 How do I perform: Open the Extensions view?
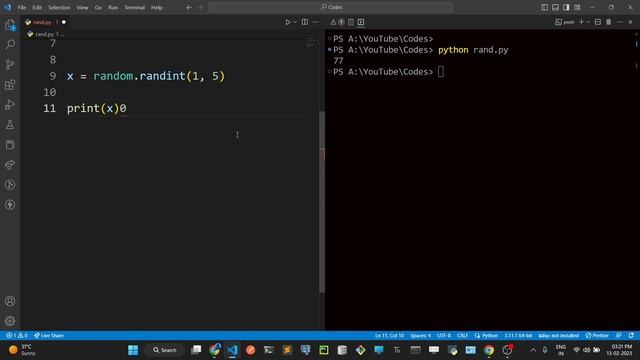(x=10, y=85)
